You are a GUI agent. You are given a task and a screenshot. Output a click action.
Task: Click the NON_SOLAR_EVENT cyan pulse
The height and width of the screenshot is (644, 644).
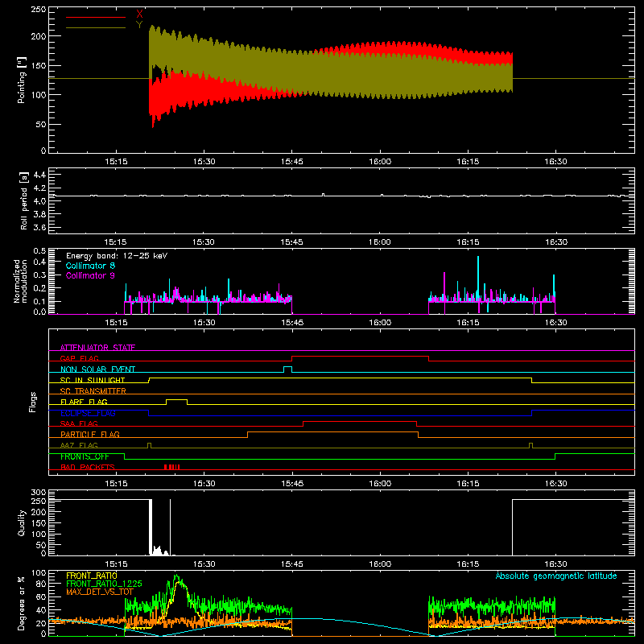(288, 369)
